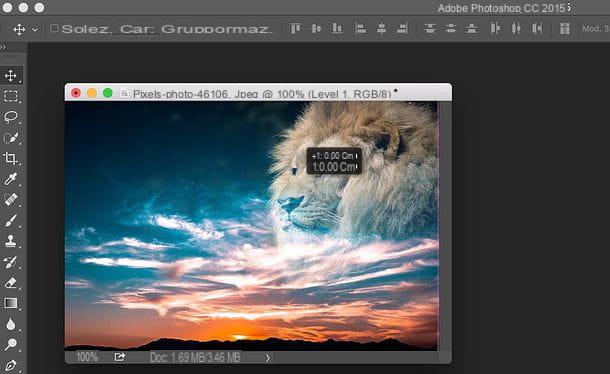The width and height of the screenshot is (610, 374).
Task: Click the Pixels-photo-46106 document title
Action: click(262, 94)
